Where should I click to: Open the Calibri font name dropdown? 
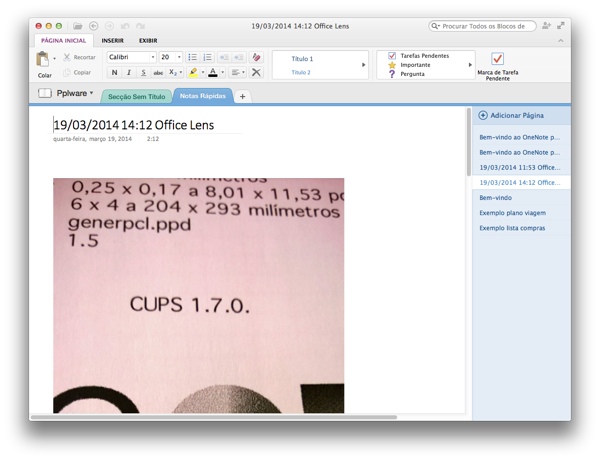pyautogui.click(x=153, y=57)
